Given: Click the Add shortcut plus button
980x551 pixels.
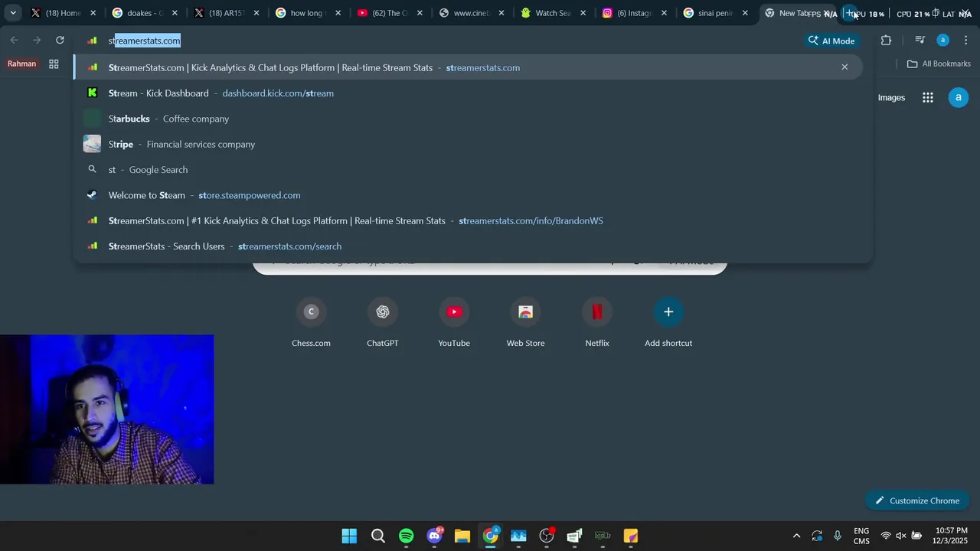Looking at the screenshot, I should point(668,311).
